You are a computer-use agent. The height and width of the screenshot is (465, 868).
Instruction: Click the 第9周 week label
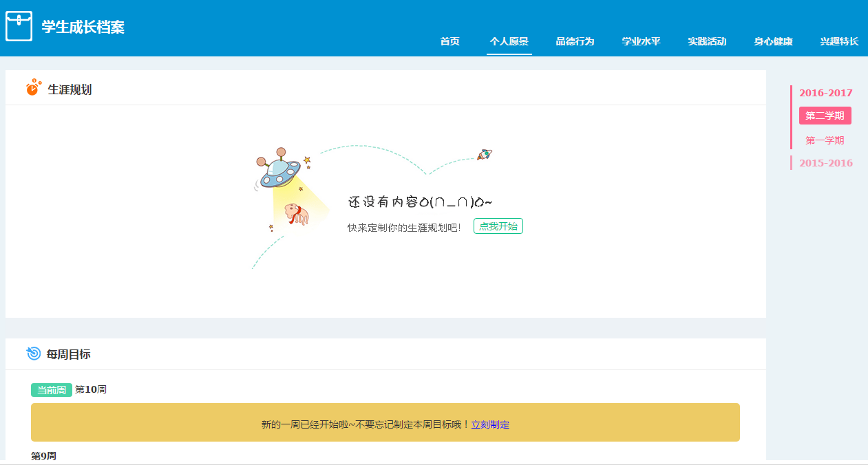point(44,456)
